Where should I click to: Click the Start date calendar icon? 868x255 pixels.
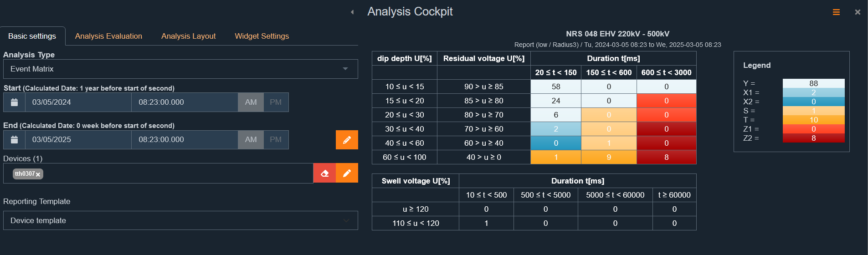pyautogui.click(x=14, y=102)
